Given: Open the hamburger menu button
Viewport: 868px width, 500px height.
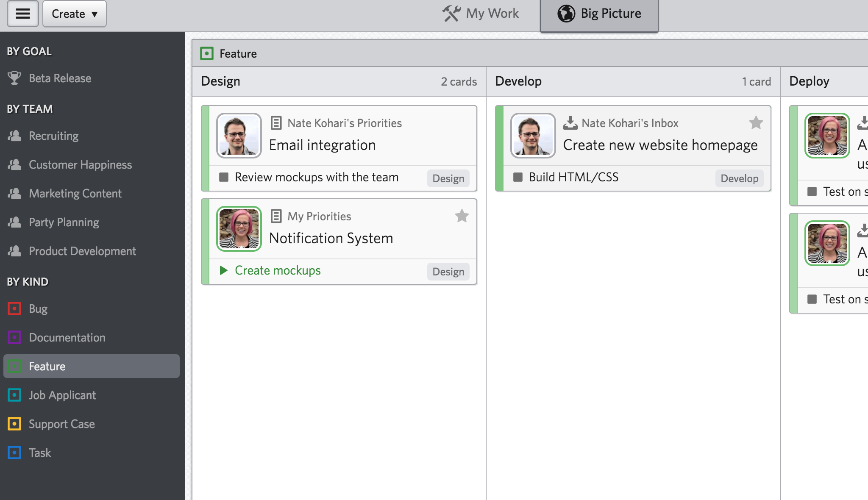Looking at the screenshot, I should (x=23, y=14).
